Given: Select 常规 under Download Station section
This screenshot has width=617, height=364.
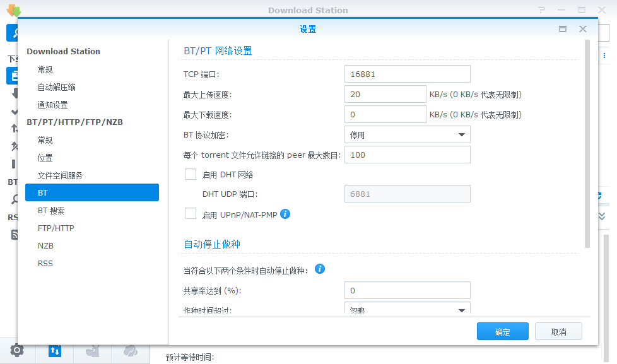Looking at the screenshot, I should pos(45,69).
